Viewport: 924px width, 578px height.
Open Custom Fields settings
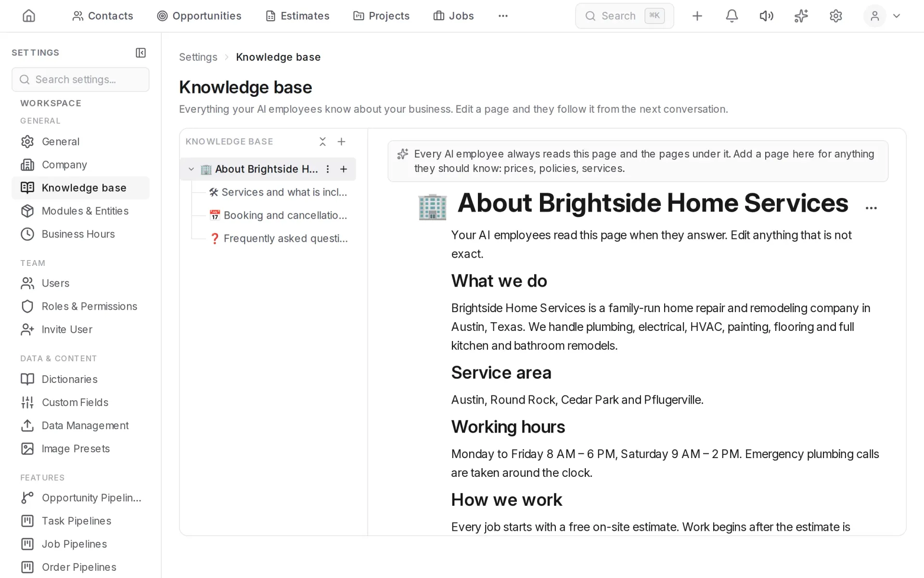click(80, 402)
